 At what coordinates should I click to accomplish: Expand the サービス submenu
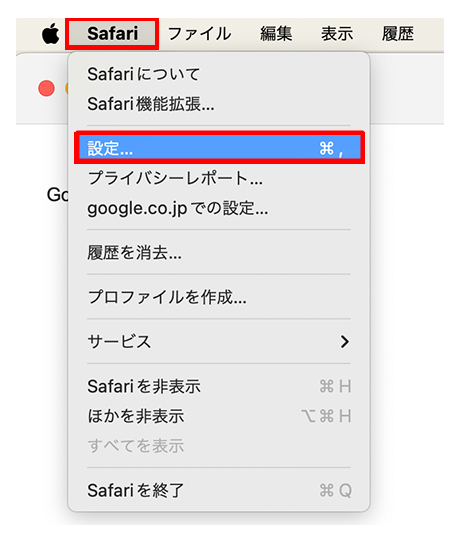click(x=219, y=341)
